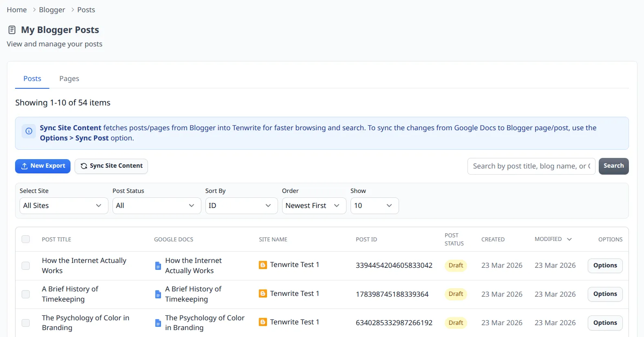Click Blogger icon in Brief History row
Image resolution: width=644 pixels, height=337 pixels.
click(x=263, y=293)
